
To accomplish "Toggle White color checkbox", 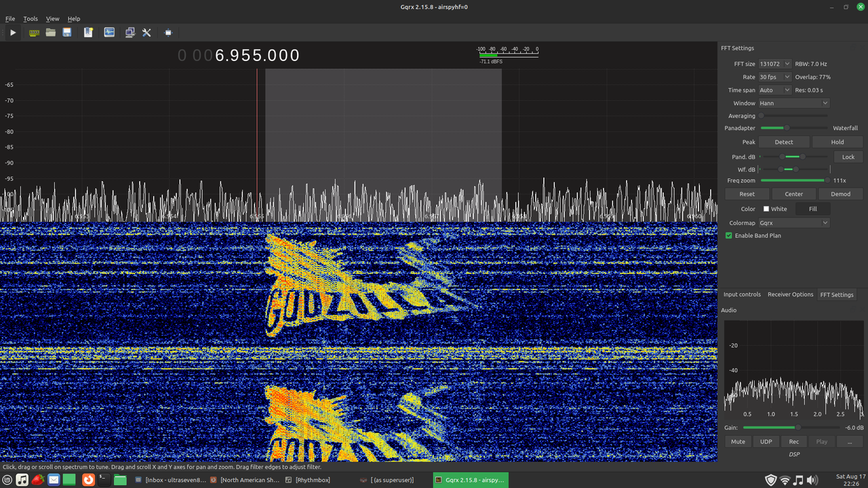I will pyautogui.click(x=766, y=209).
